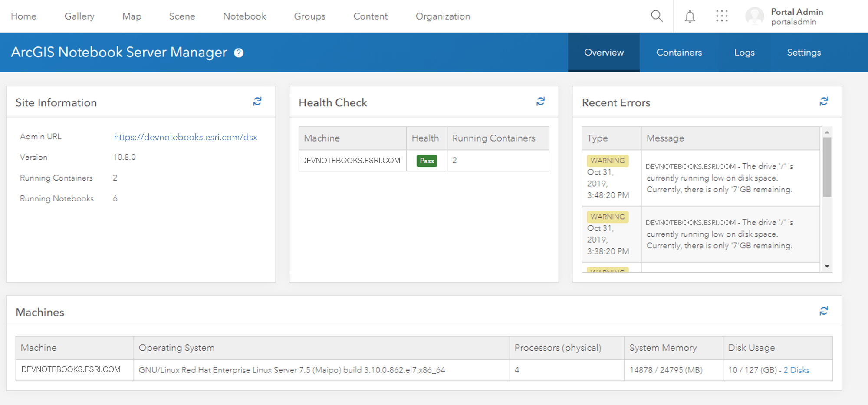Viewport: 868px width, 405px height.
Task: Open the app launcher grid
Action: coord(722,16)
